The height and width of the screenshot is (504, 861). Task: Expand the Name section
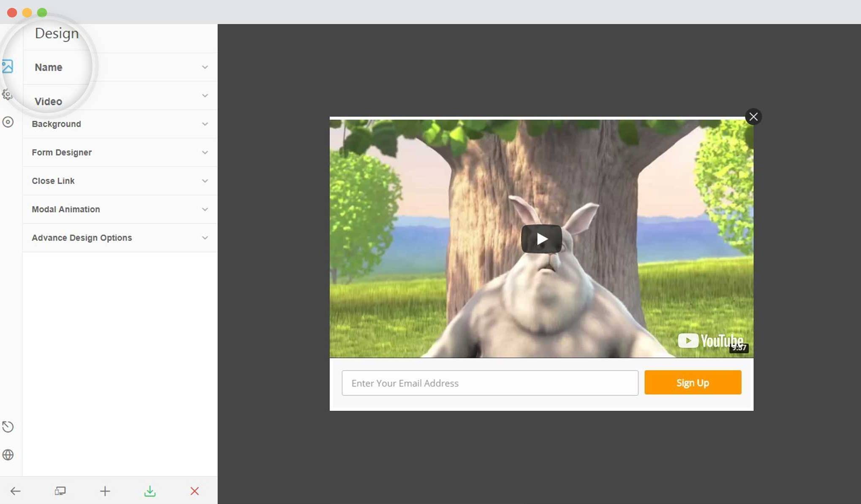point(120,67)
